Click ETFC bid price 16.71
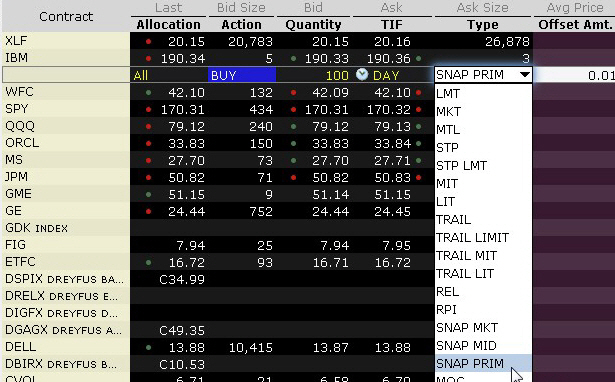Image resolution: width=615 pixels, height=382 pixels. tap(330, 263)
